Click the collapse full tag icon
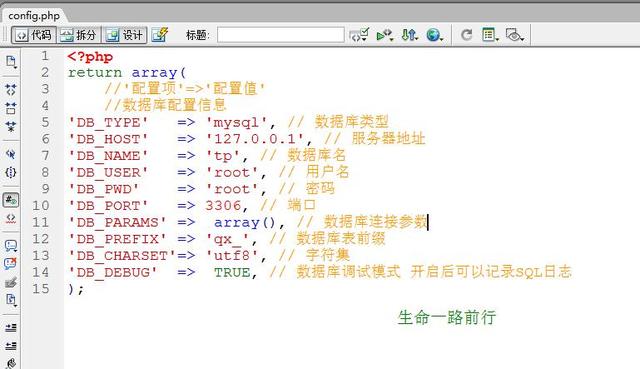Screen dimensions: 640x369 (11, 89)
